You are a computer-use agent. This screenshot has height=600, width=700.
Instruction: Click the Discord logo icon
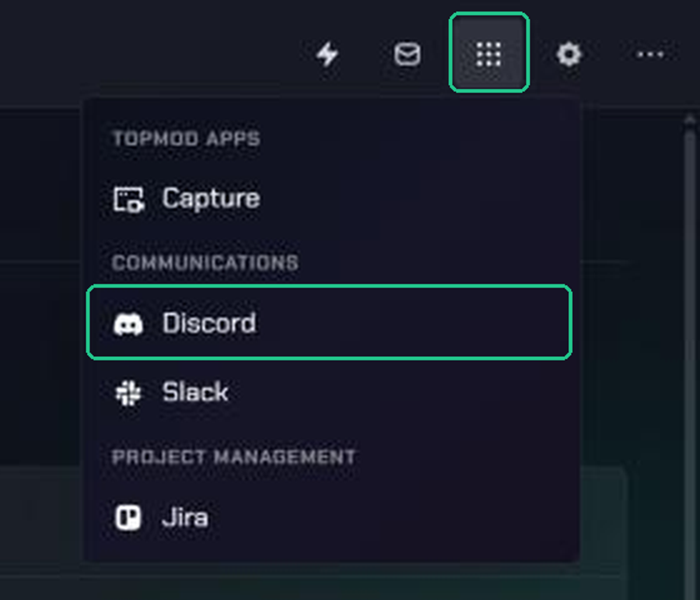(128, 324)
